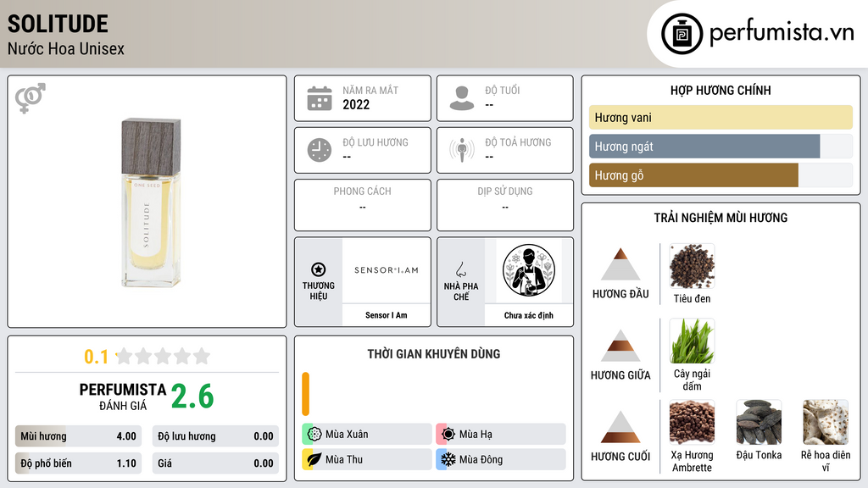
Task: Click the person icon beside Độ tuổi
Action: click(x=462, y=98)
